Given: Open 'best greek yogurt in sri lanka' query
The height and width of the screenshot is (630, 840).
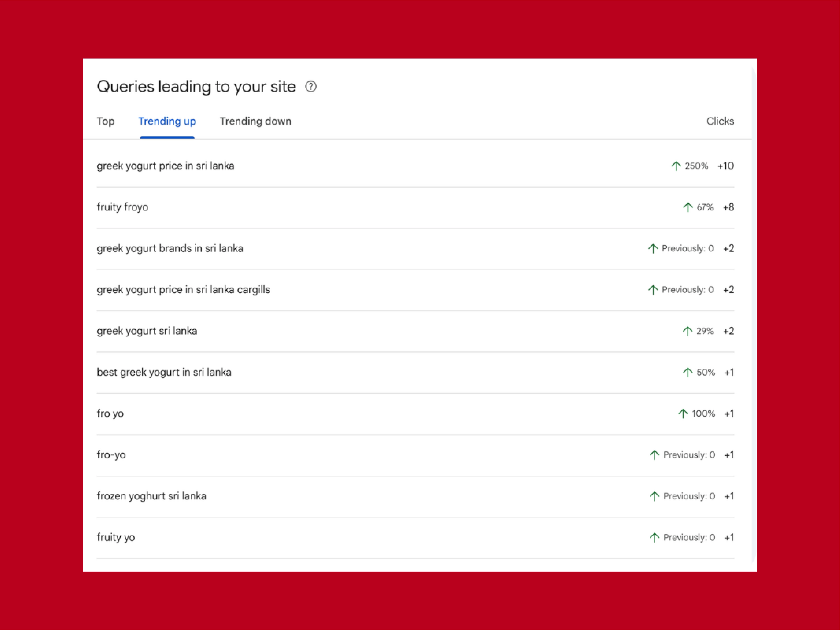Looking at the screenshot, I should coord(164,372).
